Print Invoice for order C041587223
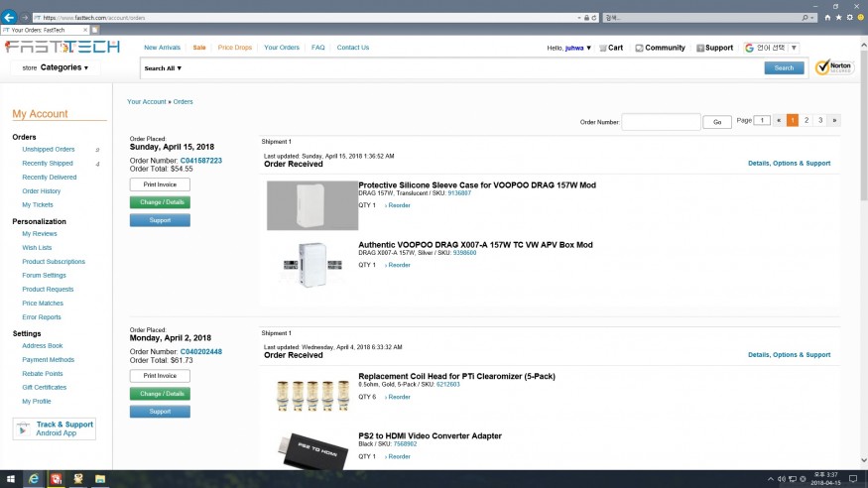This screenshot has width=868, height=488. 160,184
